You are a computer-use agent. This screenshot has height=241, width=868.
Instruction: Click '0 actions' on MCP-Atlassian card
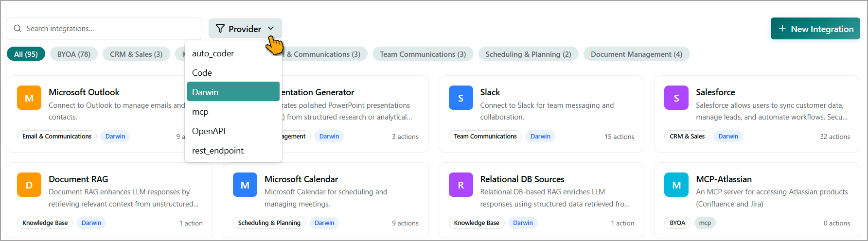[x=837, y=224]
